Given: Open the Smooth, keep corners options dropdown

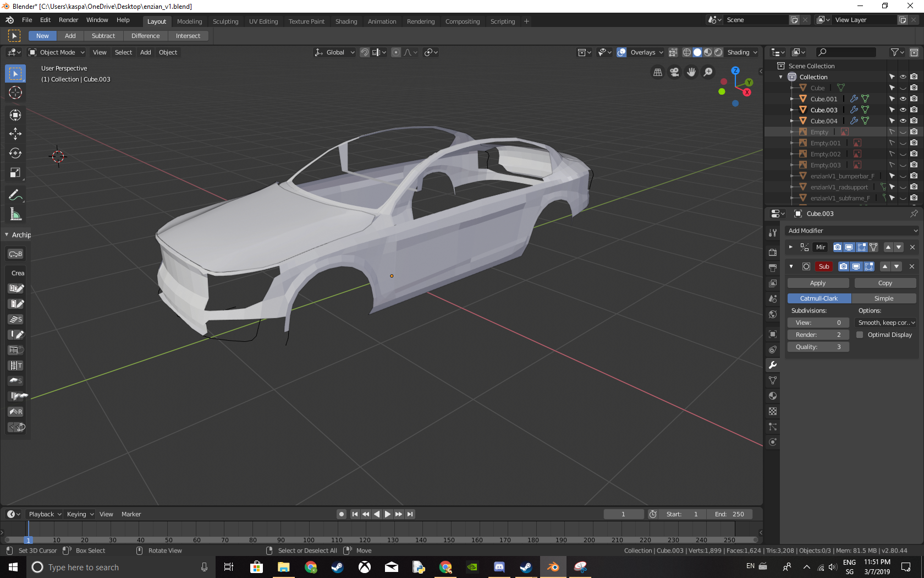Looking at the screenshot, I should click(886, 323).
